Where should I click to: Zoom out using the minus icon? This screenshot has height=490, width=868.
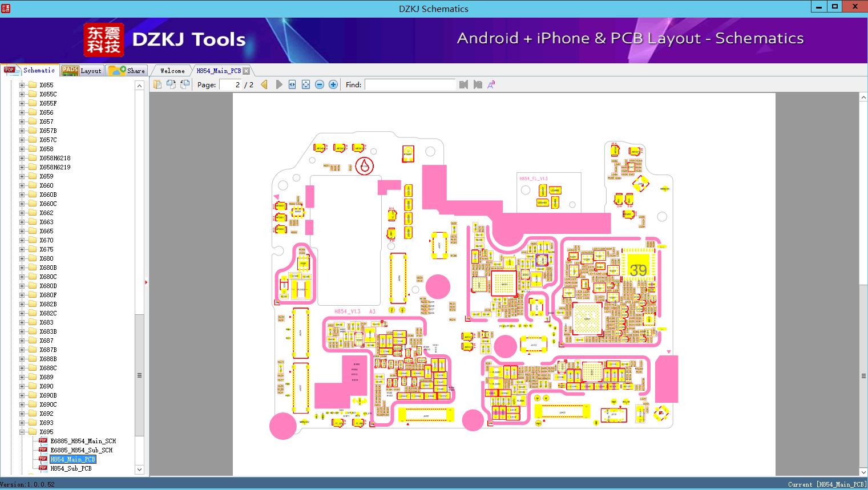tap(320, 84)
